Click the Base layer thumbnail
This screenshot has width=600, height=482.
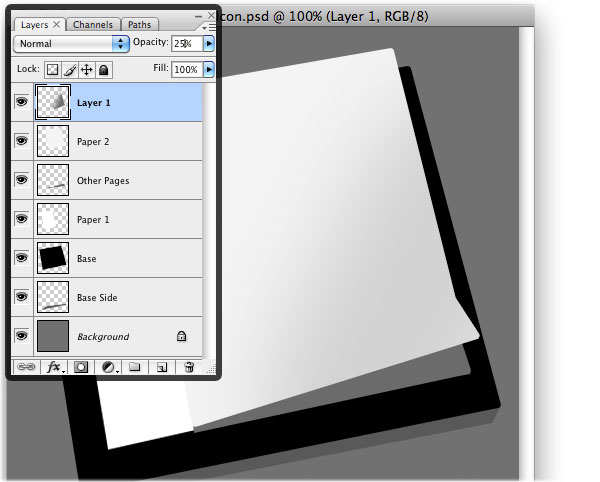point(53,258)
